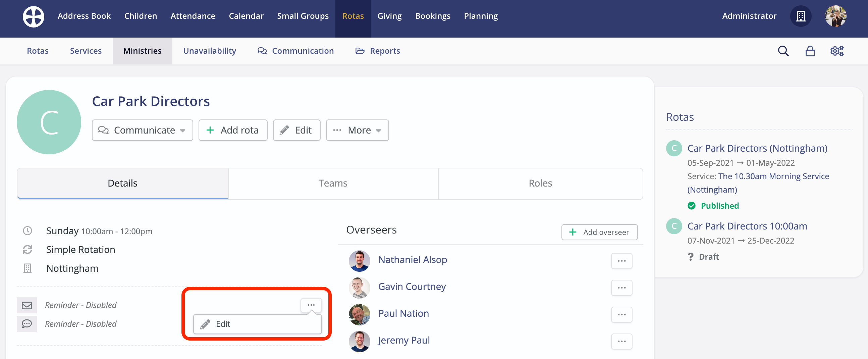The height and width of the screenshot is (359, 868).
Task: Click the ChurchSuite logo
Action: (x=33, y=16)
